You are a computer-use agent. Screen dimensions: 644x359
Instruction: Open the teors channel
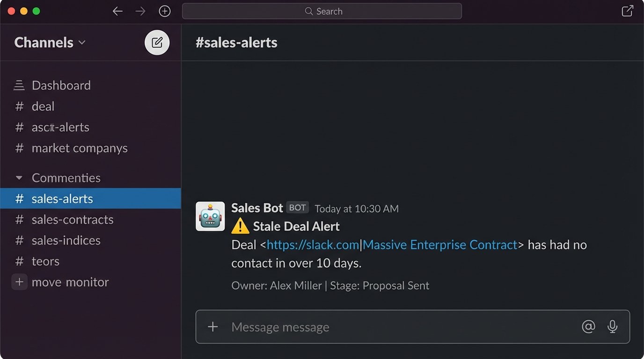45,261
